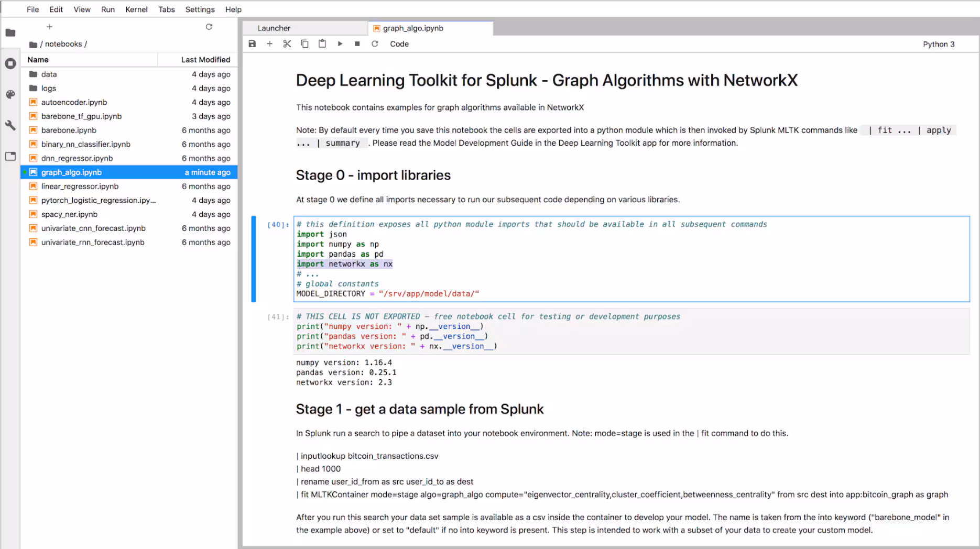The width and height of the screenshot is (980, 549).
Task: Cut the selected cell with scissors icon
Action: coord(287,44)
